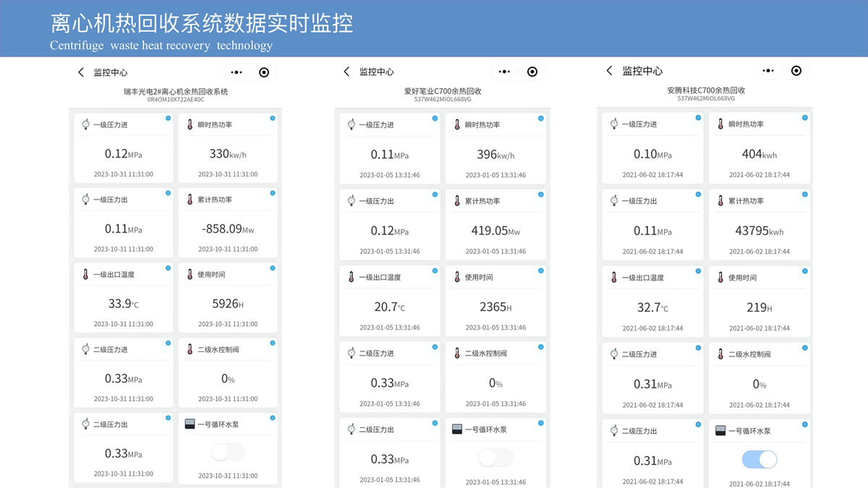Enable 一号循环水泵 switch in 爱好笔业 panel
The image size is (868, 488).
[495, 458]
